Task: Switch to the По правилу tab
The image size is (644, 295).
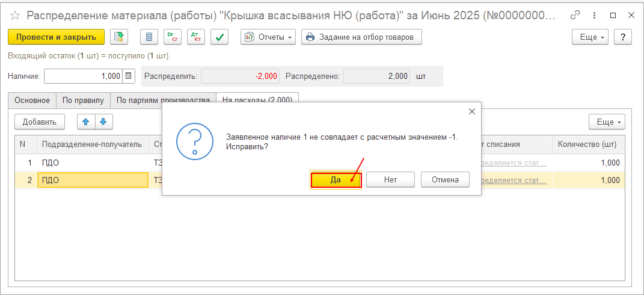Action: [x=84, y=101]
